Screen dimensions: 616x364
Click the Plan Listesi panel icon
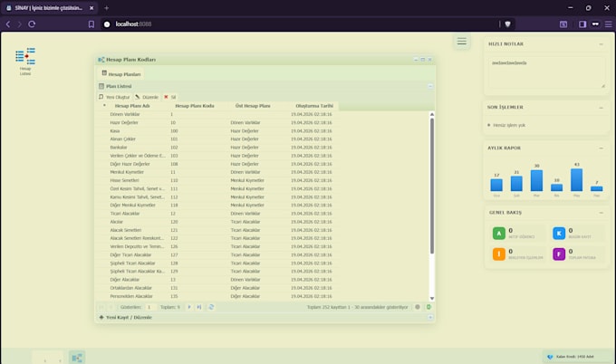(101, 86)
